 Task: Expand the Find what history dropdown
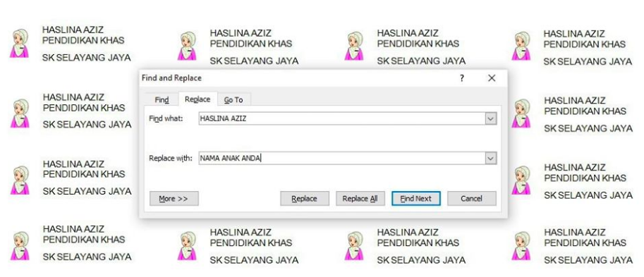tap(491, 118)
